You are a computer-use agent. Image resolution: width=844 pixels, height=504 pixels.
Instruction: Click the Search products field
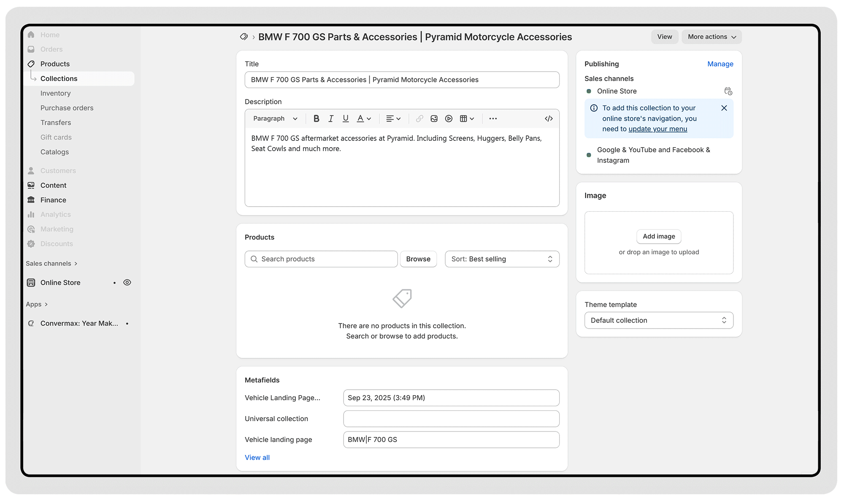pyautogui.click(x=321, y=259)
